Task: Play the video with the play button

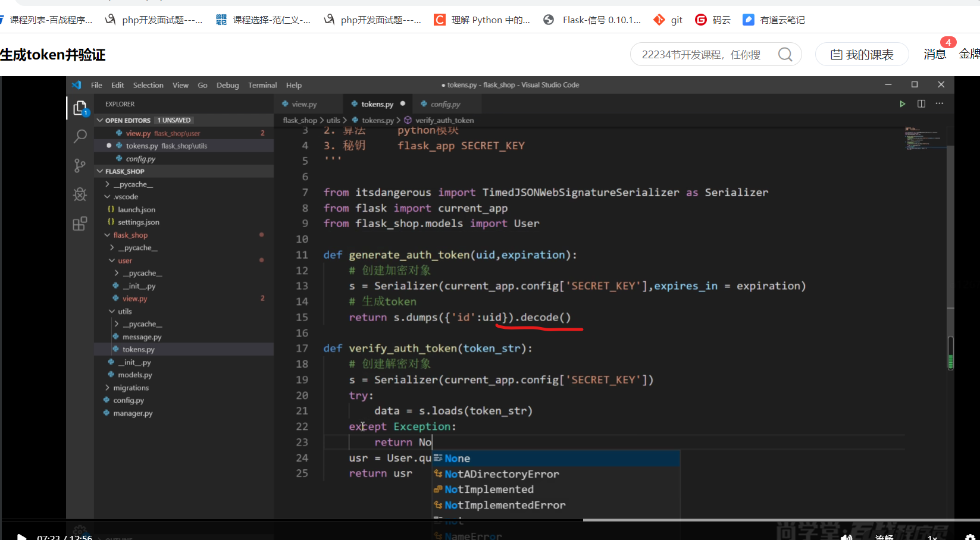Action: 21,537
